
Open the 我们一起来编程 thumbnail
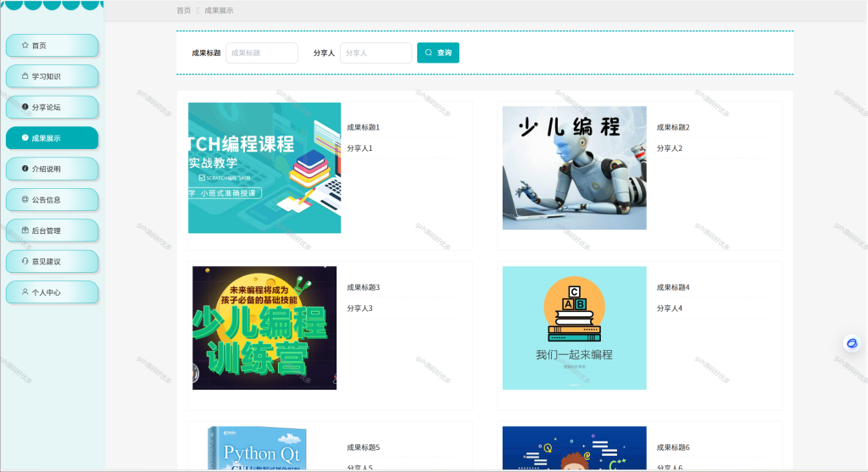575,328
